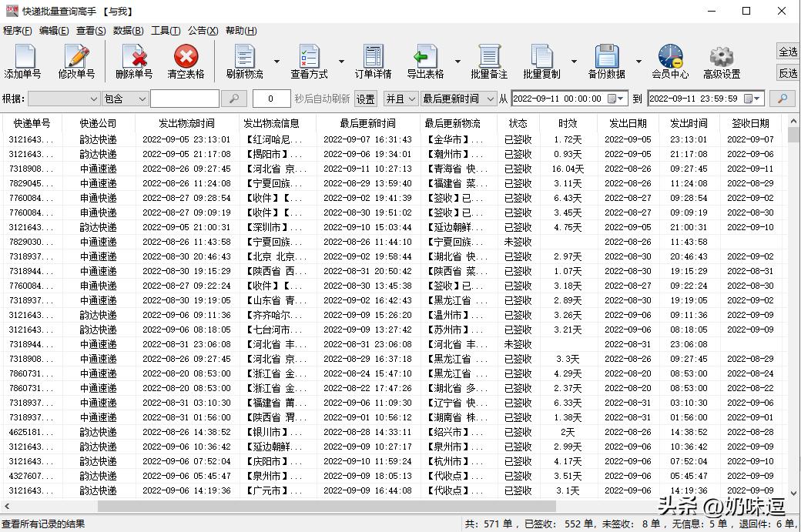The width and height of the screenshot is (801, 532).
Task: Use the 清空表格 (Clear Table) icon
Action: pyautogui.click(x=185, y=61)
